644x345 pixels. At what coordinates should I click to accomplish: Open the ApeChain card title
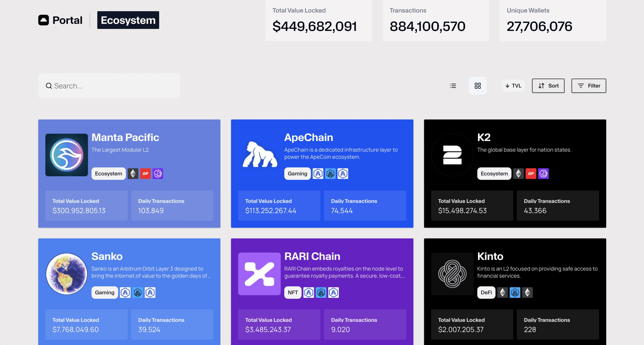[x=308, y=137]
